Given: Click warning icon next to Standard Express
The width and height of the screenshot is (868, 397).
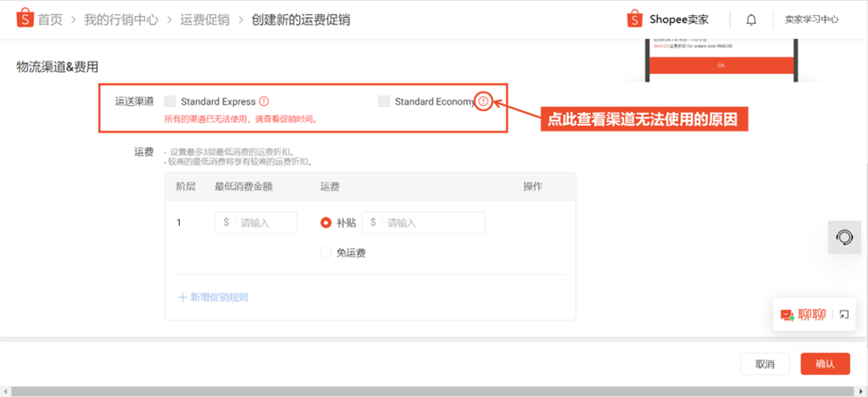Looking at the screenshot, I should tap(264, 101).
